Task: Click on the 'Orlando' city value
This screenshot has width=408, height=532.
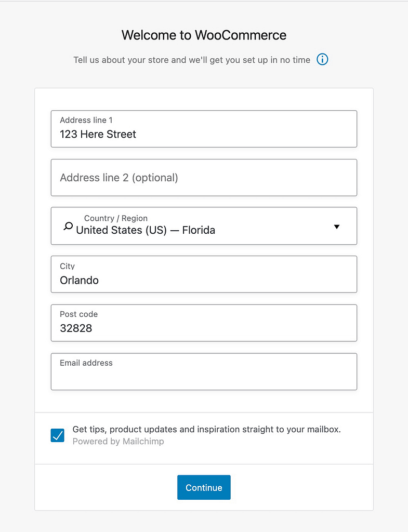Action: pos(79,281)
